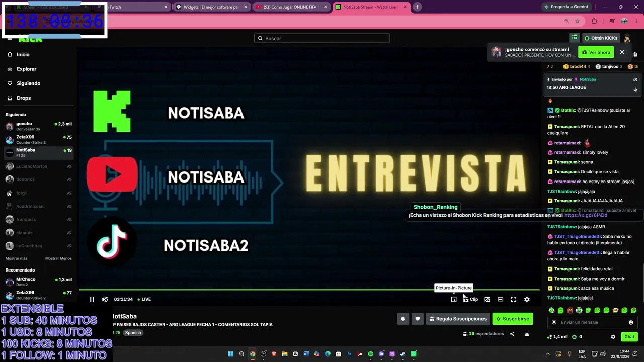Click the Obtén KICKs button
The width and height of the screenshot is (644, 362).
[601, 38]
